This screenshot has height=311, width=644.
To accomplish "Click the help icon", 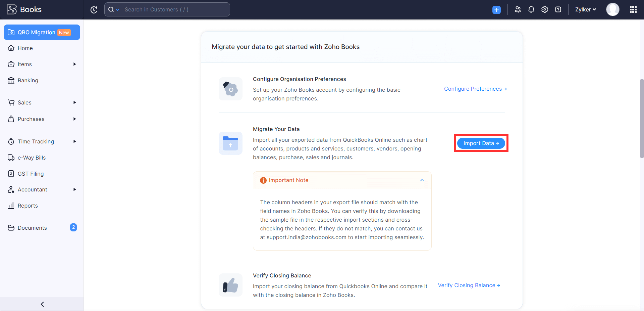I will click(558, 9).
